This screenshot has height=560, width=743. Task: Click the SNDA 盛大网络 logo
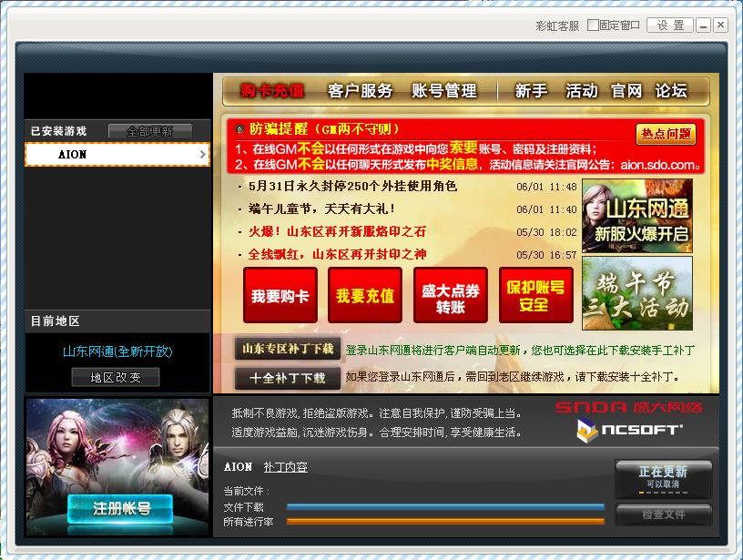pos(629,407)
